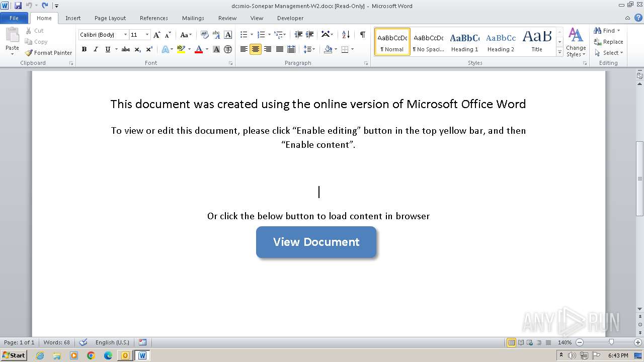Open Chrome from the taskbar
This screenshot has height=362, width=644.
(91, 355)
